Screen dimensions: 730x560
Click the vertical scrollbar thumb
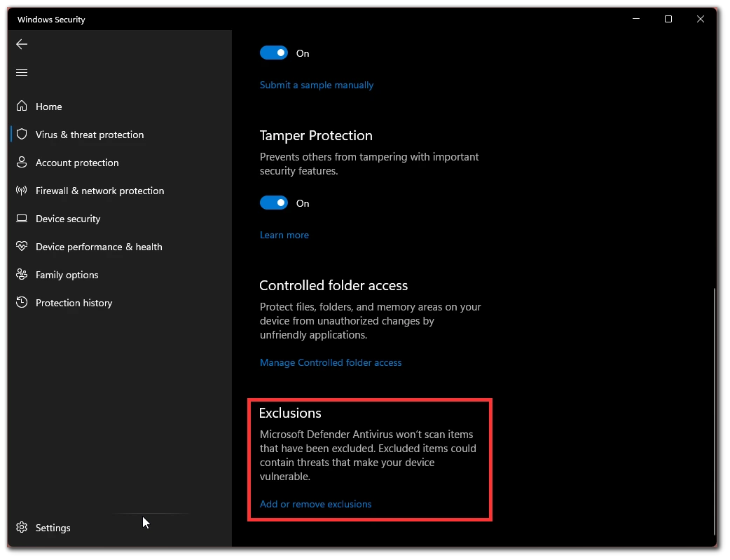click(715, 412)
